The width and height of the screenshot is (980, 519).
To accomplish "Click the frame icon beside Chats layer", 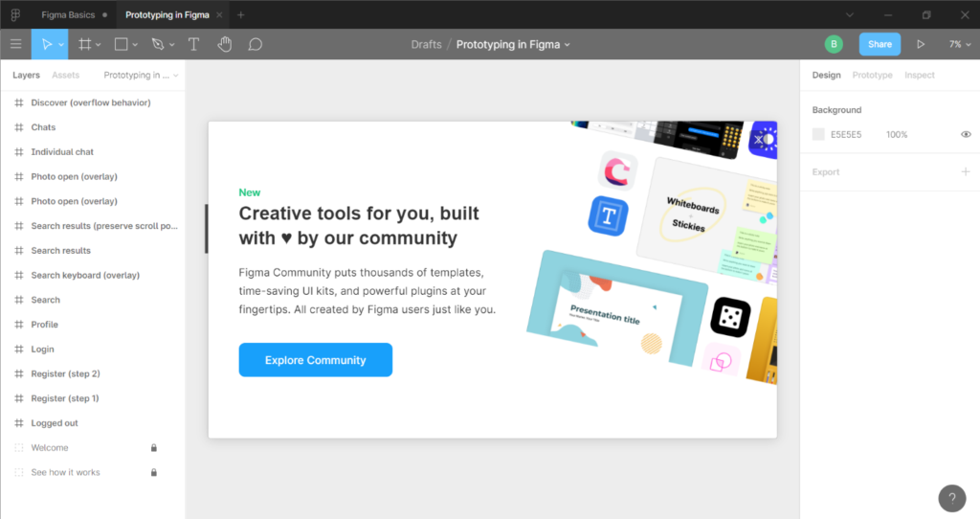I will coord(19,127).
